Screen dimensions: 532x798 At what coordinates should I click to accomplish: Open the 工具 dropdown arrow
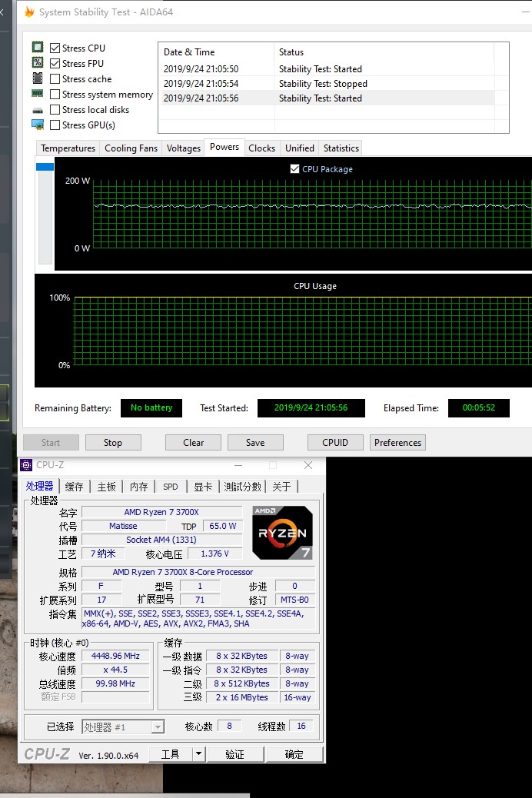[x=199, y=754]
